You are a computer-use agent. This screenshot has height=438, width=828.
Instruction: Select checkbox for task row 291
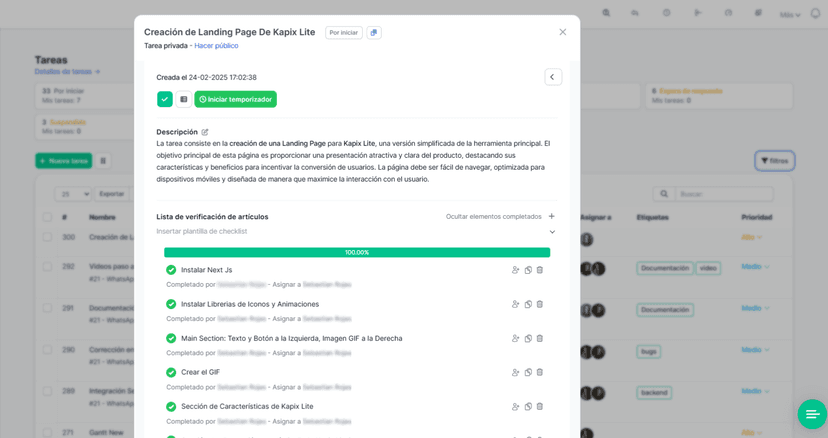coord(48,308)
